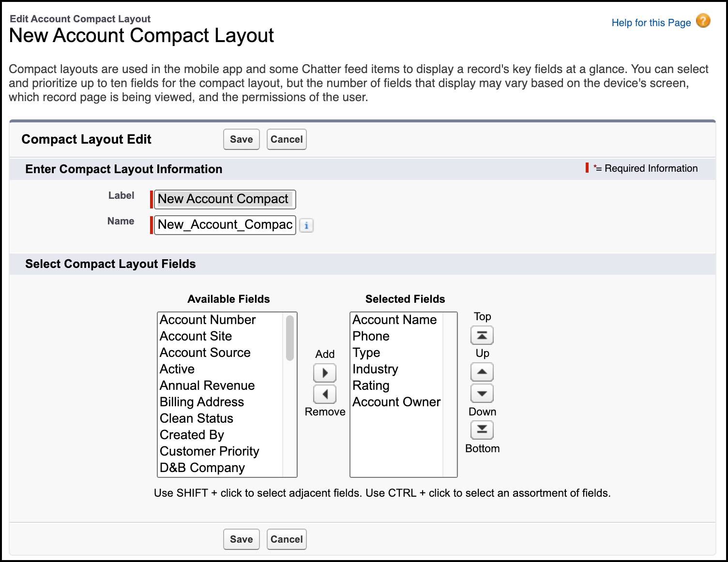Select Account Number in Available Fields

pos(220,320)
